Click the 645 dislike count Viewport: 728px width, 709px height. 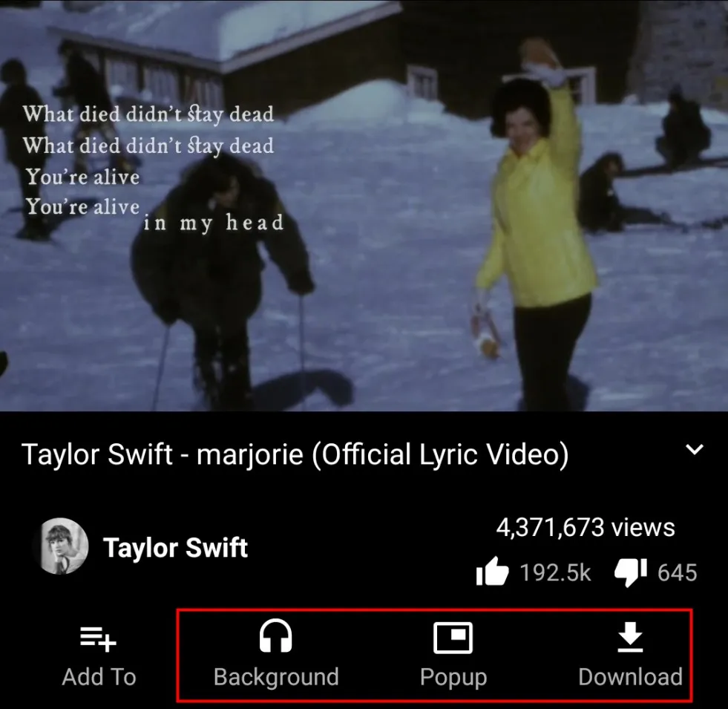click(x=677, y=572)
